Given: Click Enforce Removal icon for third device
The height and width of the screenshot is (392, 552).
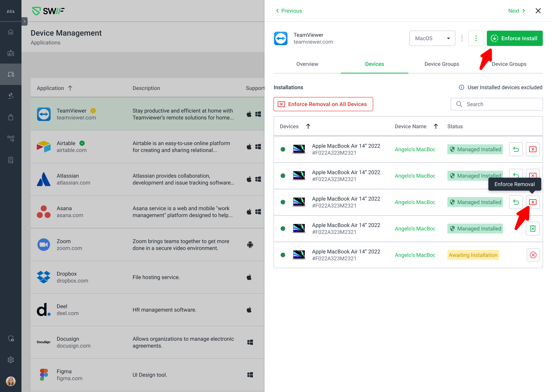Looking at the screenshot, I should (533, 202).
